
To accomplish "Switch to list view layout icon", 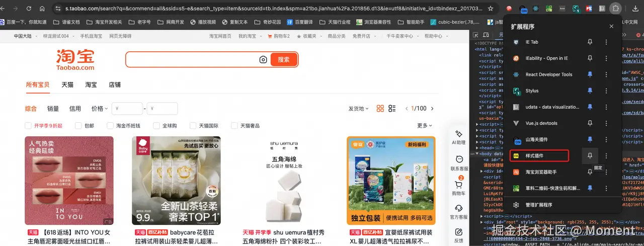I will pyautogui.click(x=392, y=109).
